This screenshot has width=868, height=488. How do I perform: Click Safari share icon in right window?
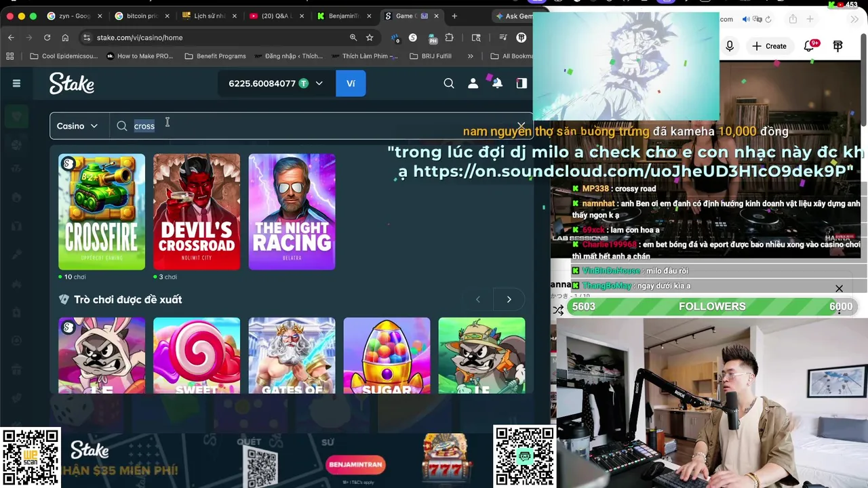(x=792, y=19)
